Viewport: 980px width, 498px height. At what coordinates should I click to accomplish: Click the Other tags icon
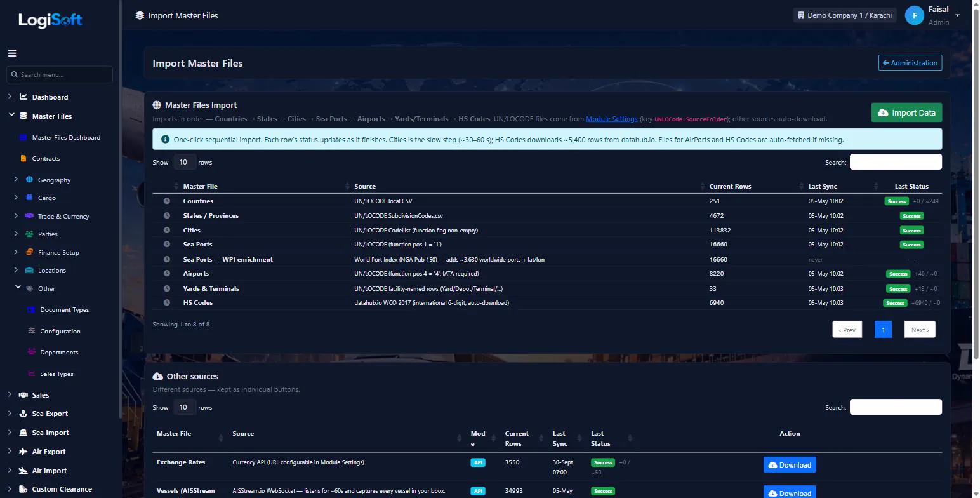[x=29, y=288]
